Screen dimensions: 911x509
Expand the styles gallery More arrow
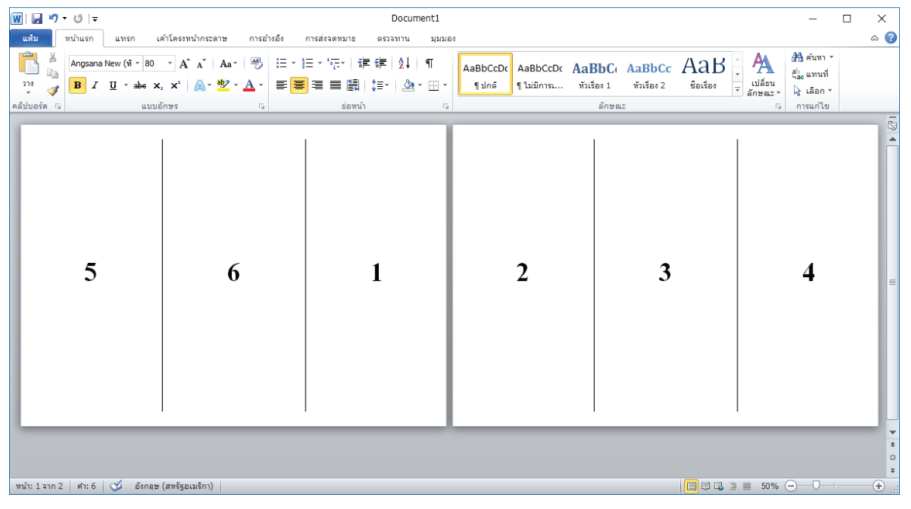738,90
